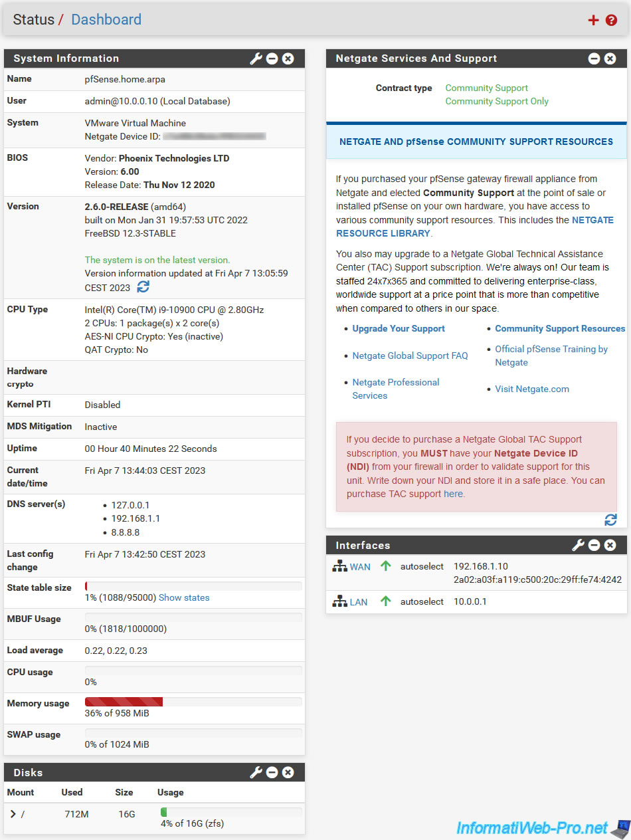Viewport: 631px width, 840px height.
Task: Click the version text 2.6.0-RELEASE
Action: pyautogui.click(x=116, y=206)
